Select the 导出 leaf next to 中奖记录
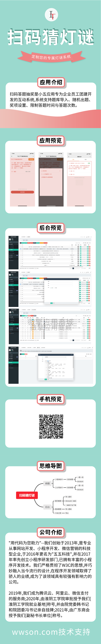Viewport: 101px width, 644px height. click(x=67, y=513)
